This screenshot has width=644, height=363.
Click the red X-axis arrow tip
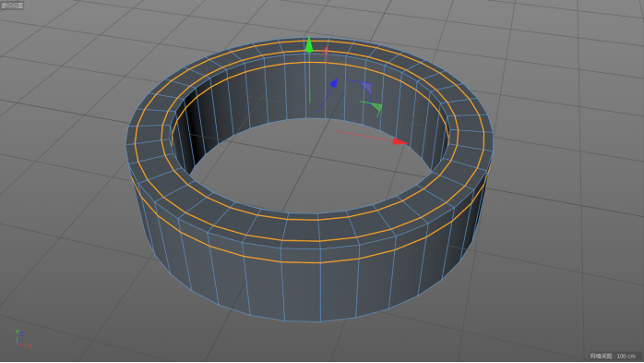[x=400, y=142]
